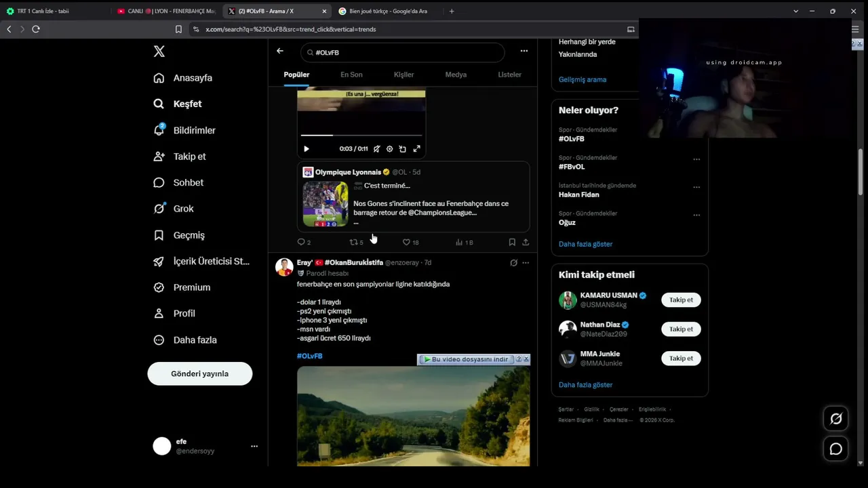View analytics for post with 1 B views
This screenshot has height=488, width=868.
point(465,242)
